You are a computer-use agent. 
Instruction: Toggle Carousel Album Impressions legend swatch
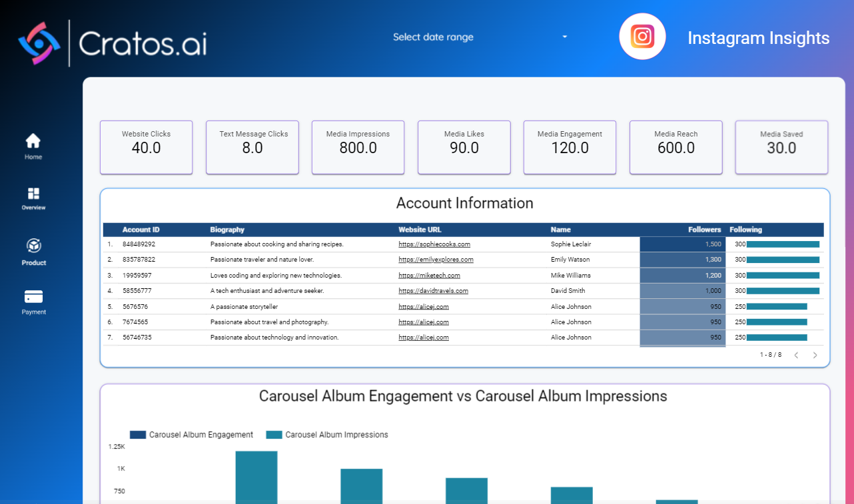pyautogui.click(x=274, y=435)
